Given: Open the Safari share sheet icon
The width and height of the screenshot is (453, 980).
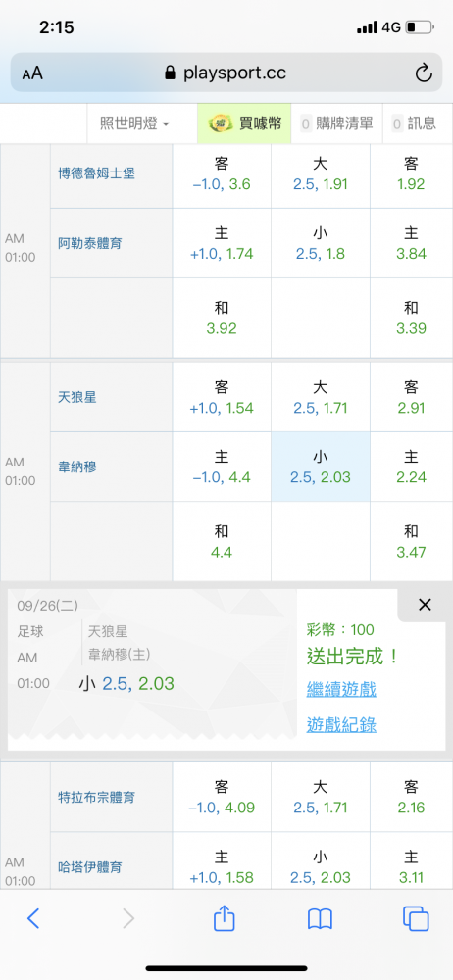Looking at the screenshot, I should click(224, 917).
